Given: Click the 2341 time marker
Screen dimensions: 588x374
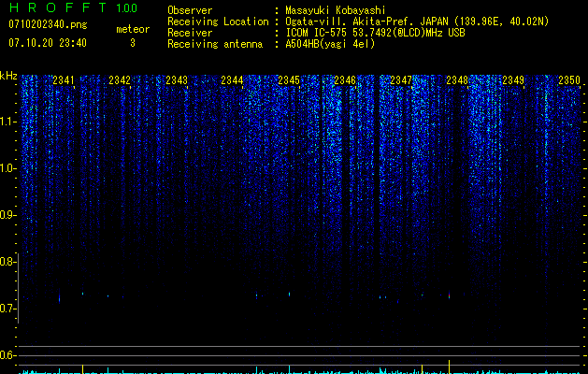Looking at the screenshot, I should click(x=64, y=80).
